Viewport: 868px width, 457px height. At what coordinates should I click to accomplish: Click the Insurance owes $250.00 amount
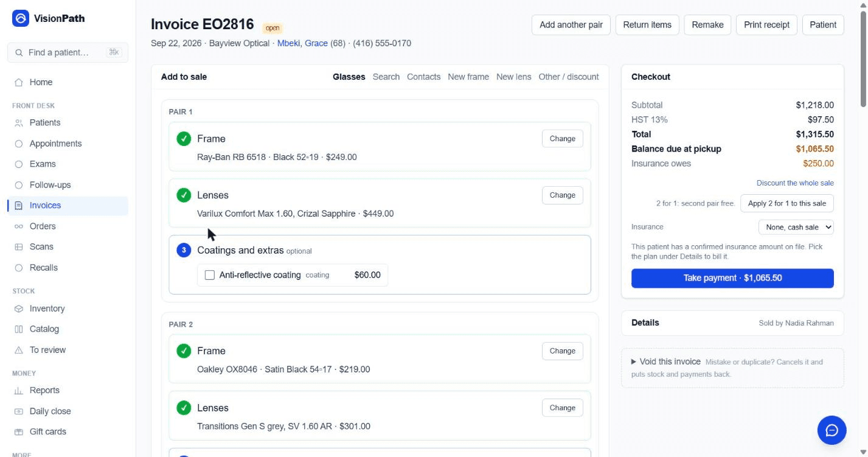pos(818,164)
